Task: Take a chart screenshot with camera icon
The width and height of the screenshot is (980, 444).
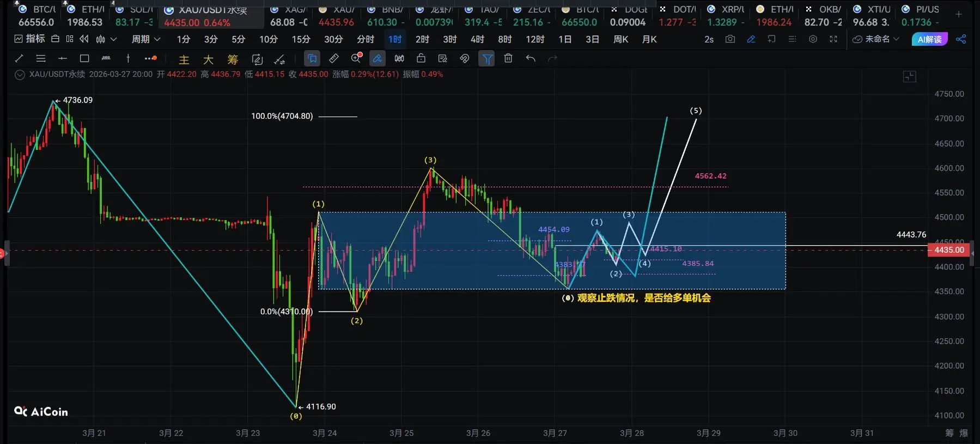Action: (x=730, y=39)
